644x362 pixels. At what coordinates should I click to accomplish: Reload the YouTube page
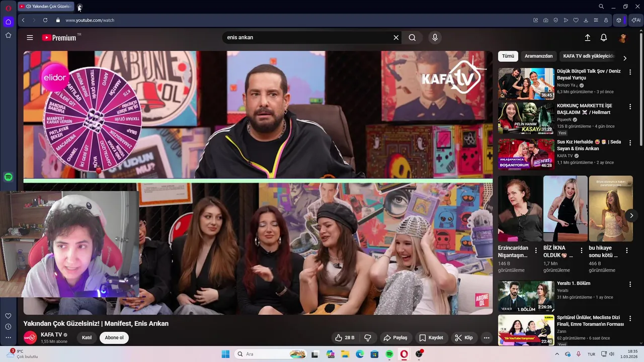[45, 20]
